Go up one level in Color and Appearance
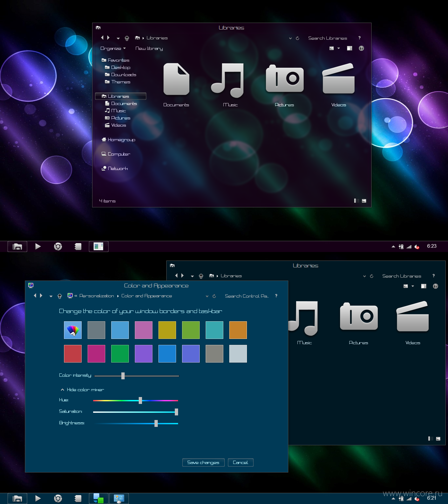 pos(60,296)
